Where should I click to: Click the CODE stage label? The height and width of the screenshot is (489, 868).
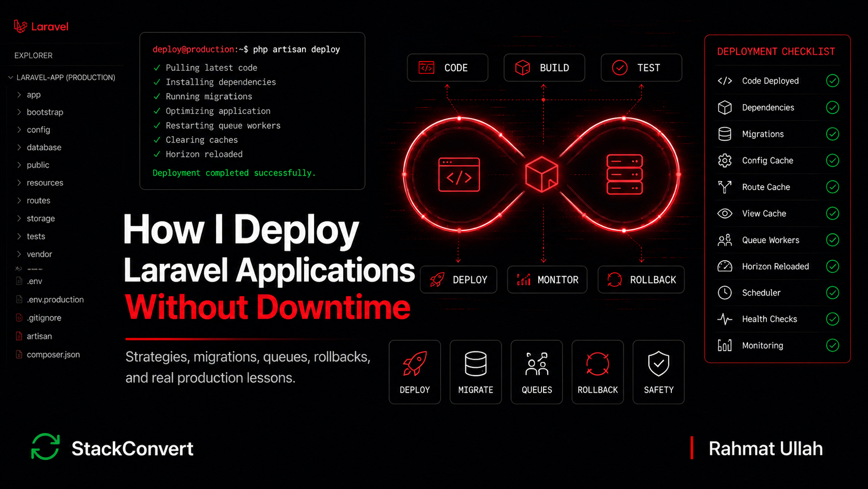tap(456, 68)
